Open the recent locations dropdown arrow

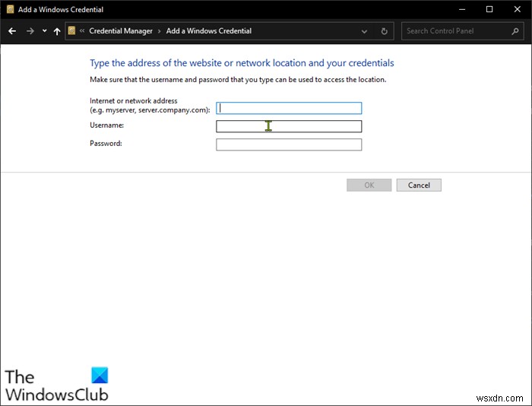tap(44, 31)
